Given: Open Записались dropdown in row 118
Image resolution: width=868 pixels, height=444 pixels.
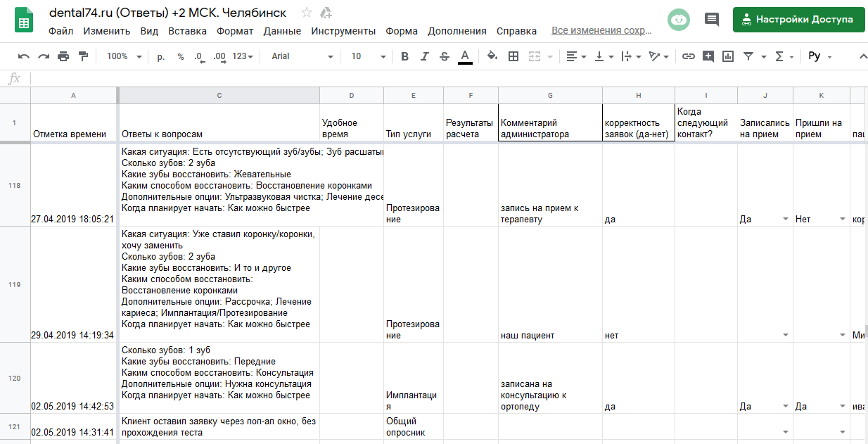Looking at the screenshot, I should [x=786, y=220].
